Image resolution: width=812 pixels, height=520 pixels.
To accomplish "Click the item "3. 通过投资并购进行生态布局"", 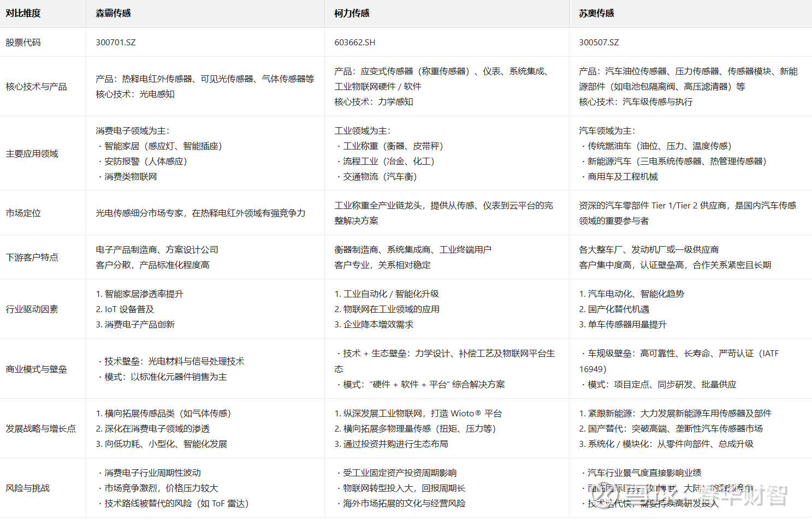I will click(392, 444).
